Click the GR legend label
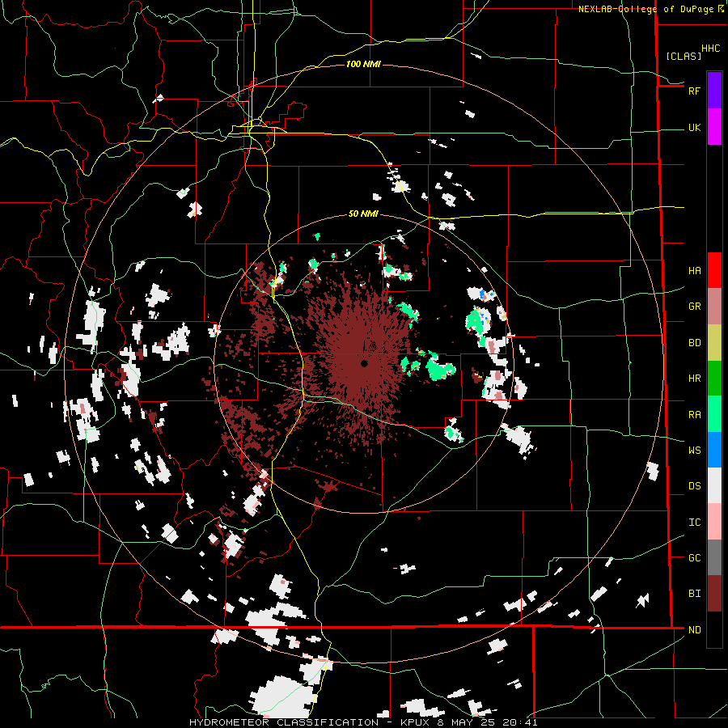Viewport: 728px width, 728px height. [x=694, y=307]
